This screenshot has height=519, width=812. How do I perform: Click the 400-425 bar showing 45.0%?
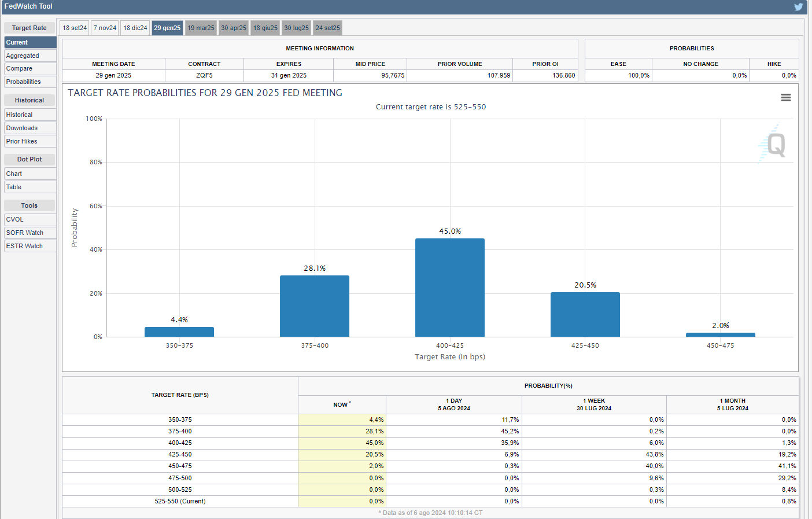[x=449, y=288]
